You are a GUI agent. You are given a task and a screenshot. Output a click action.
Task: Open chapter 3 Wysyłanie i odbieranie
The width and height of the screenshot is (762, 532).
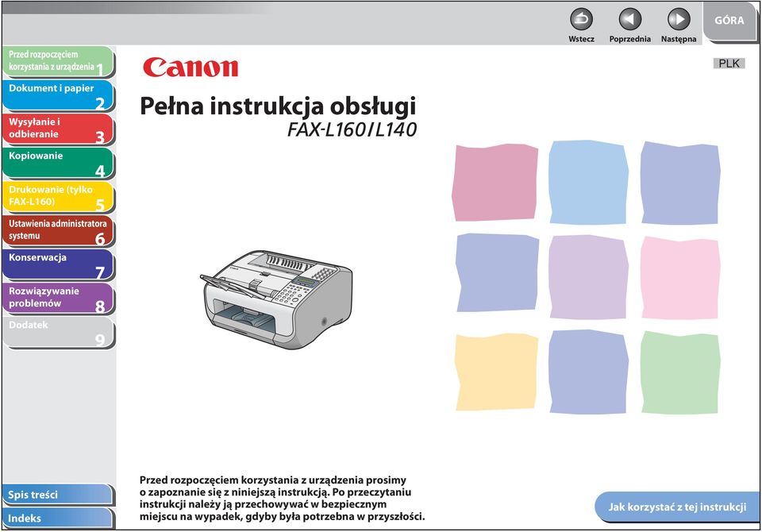click(58, 129)
